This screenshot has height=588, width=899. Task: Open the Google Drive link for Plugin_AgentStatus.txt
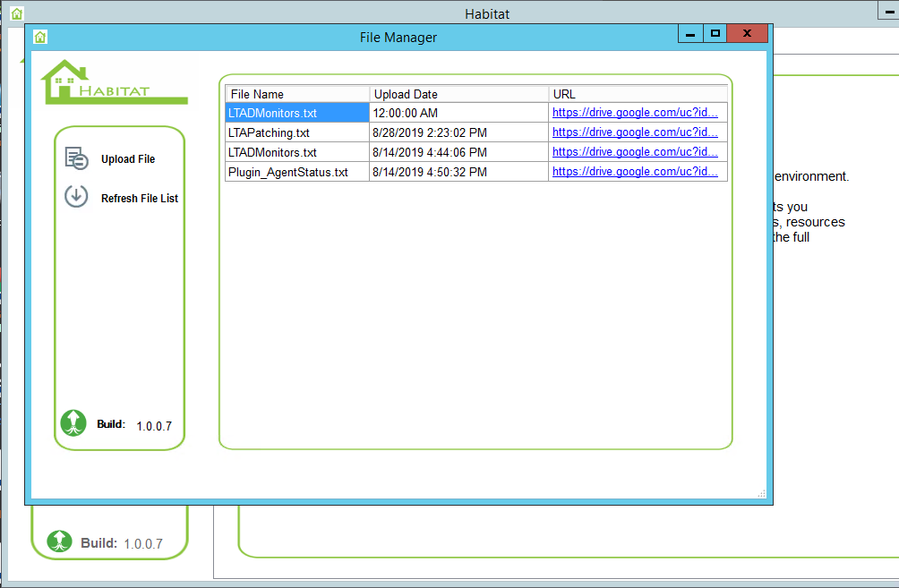coord(635,172)
